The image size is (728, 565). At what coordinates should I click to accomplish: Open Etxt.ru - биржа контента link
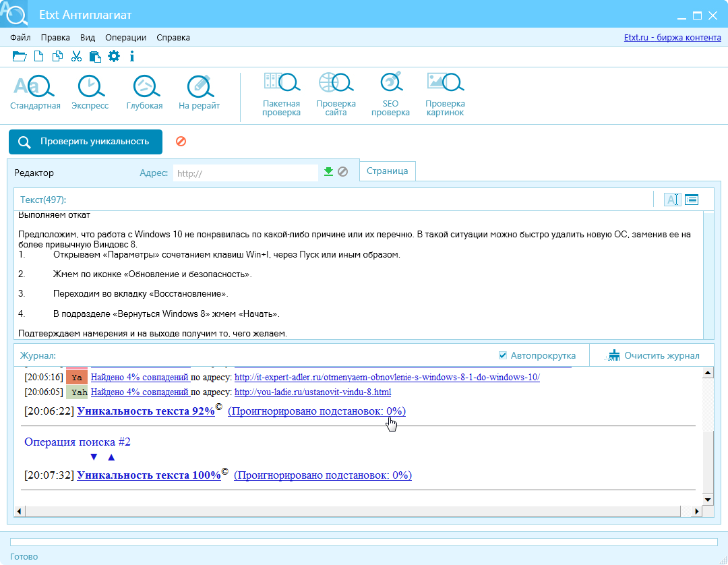[672, 38]
